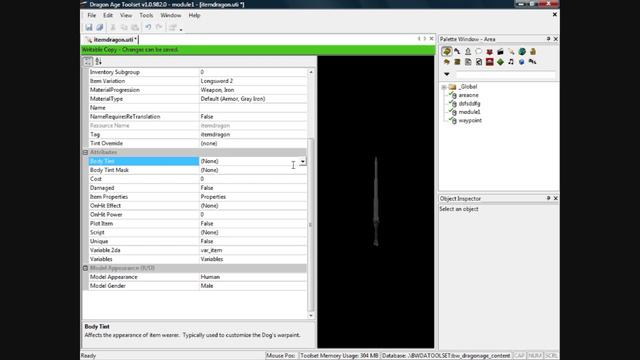Select the Item Variation property row
Screen dimensions: 640x360
pyautogui.click(x=198, y=81)
